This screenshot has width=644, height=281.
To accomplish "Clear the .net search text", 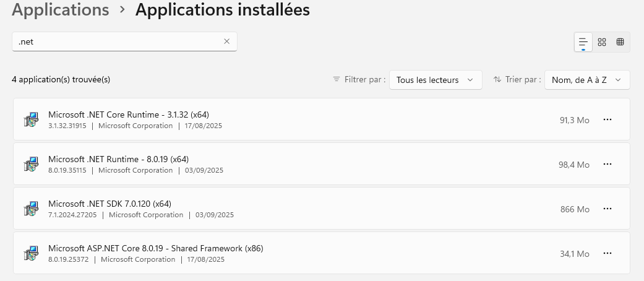I will [226, 41].
